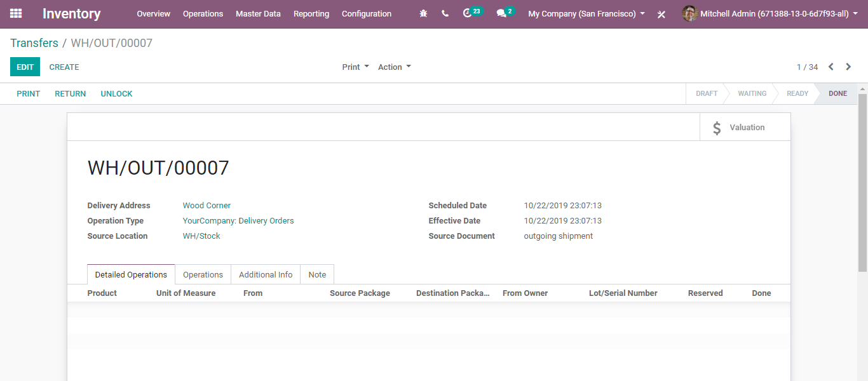Click the vertical page scrollbar
The height and width of the screenshot is (381, 868).
pyautogui.click(x=862, y=183)
